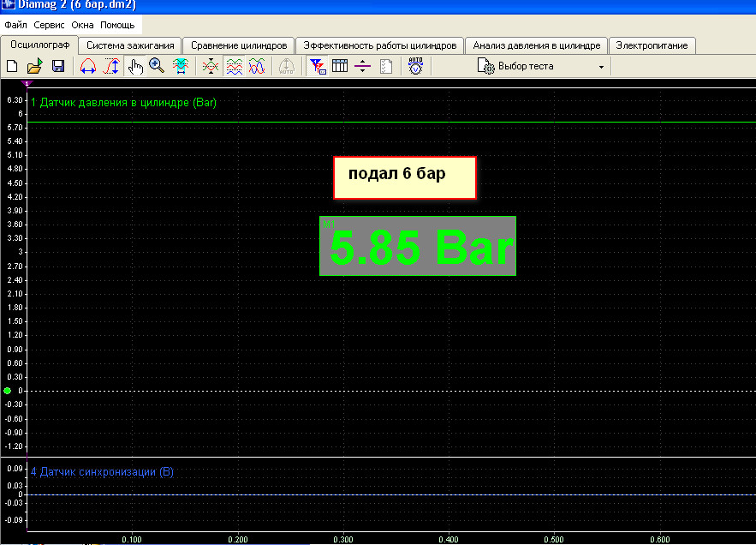756x545 pixels.
Task: Toggle the overlaid channels view
Action: point(257,66)
